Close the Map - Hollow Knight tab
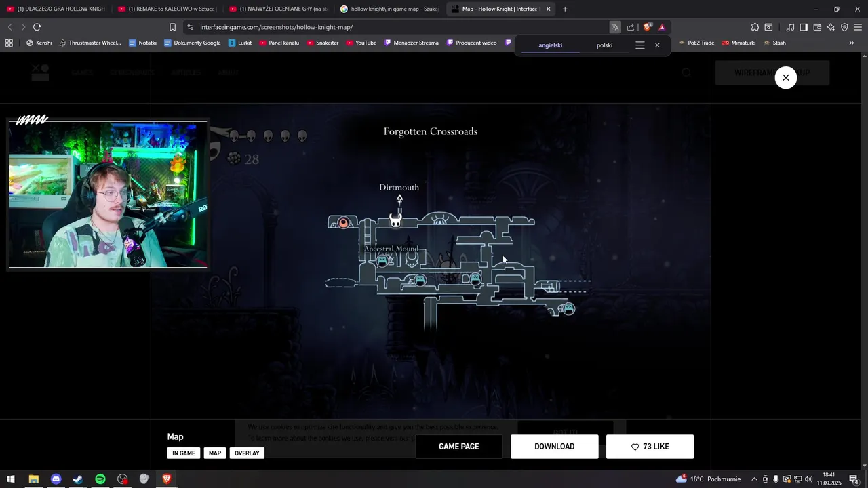The width and height of the screenshot is (868, 488). (x=548, y=9)
